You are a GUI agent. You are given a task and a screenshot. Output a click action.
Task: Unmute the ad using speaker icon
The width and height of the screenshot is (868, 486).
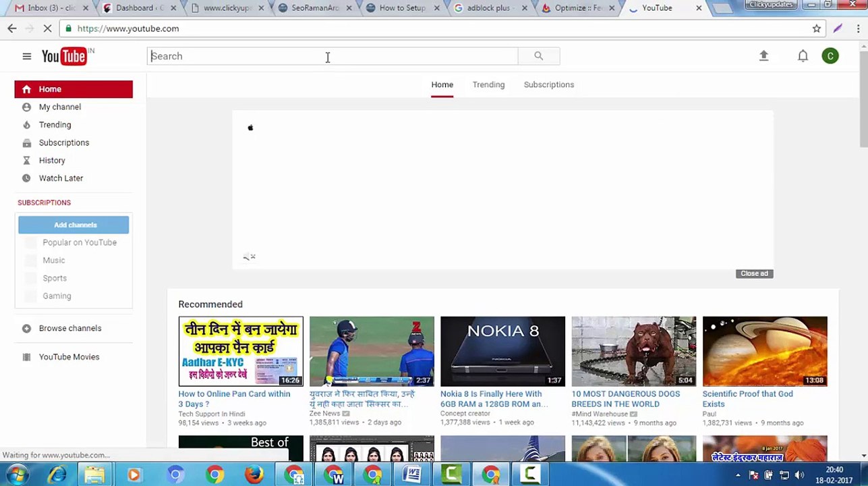pyautogui.click(x=250, y=256)
